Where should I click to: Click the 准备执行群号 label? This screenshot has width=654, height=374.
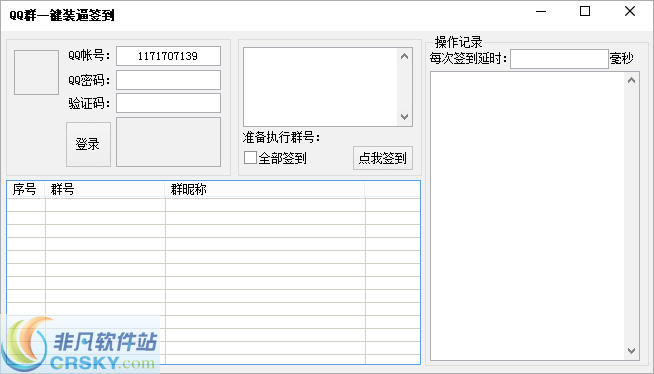281,137
